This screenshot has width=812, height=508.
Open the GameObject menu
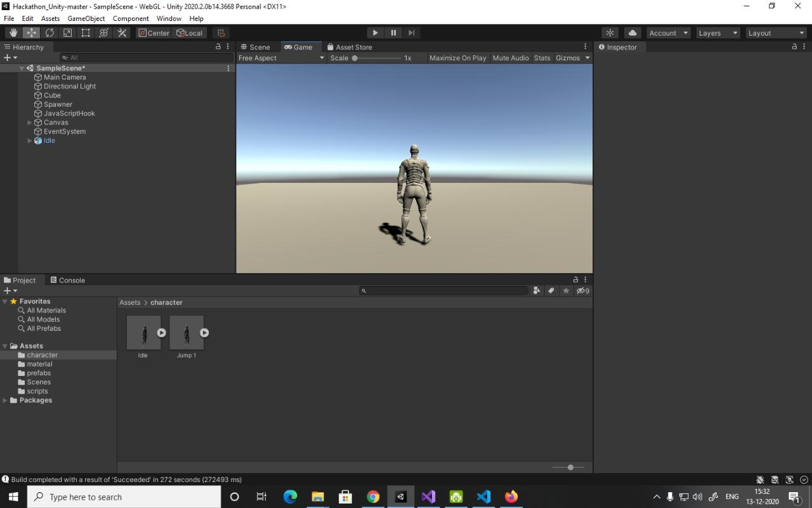(x=86, y=18)
